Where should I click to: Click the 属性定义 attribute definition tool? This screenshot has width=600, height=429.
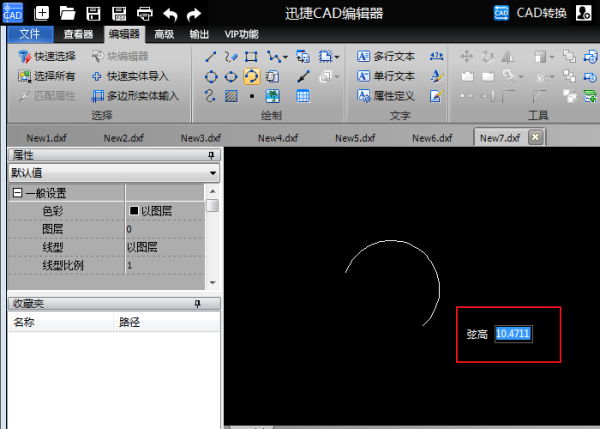click(386, 95)
